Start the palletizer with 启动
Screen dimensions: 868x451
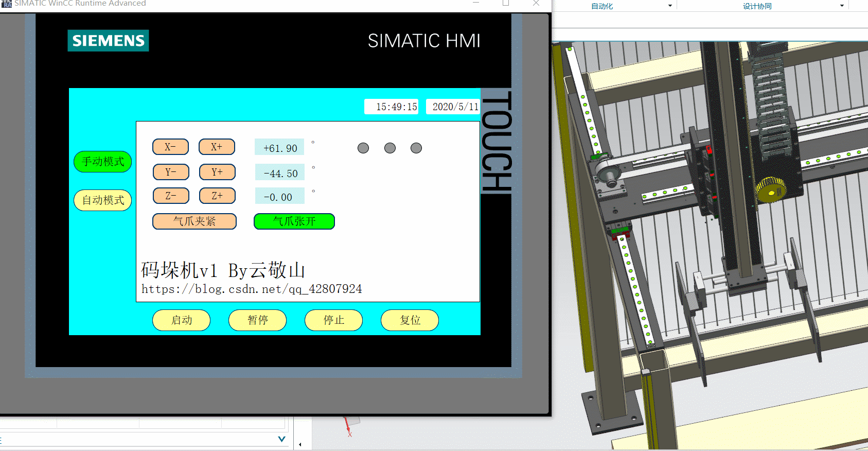tap(182, 320)
